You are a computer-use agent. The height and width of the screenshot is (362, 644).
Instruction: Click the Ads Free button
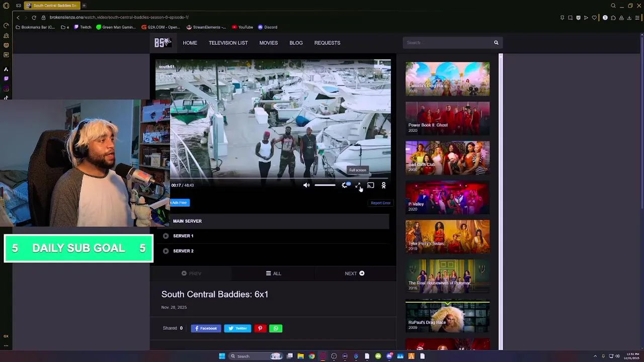pyautogui.click(x=179, y=203)
